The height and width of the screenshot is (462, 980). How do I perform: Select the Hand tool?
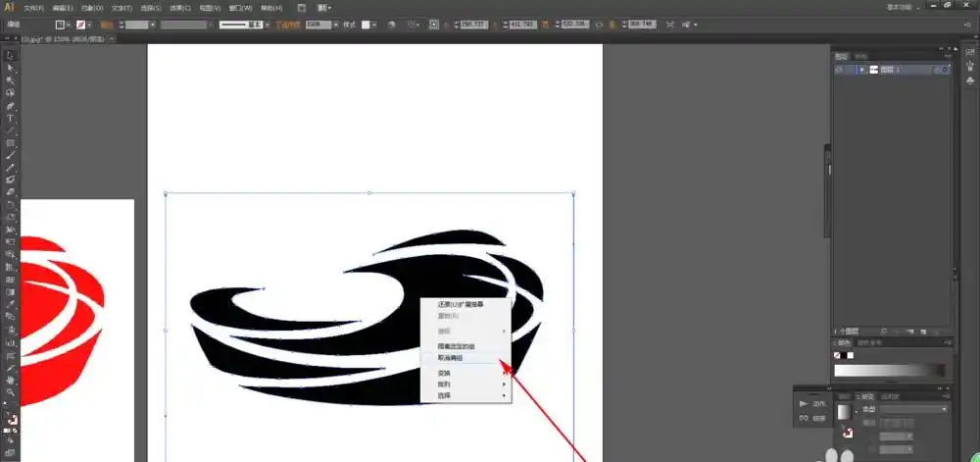tap(11, 380)
